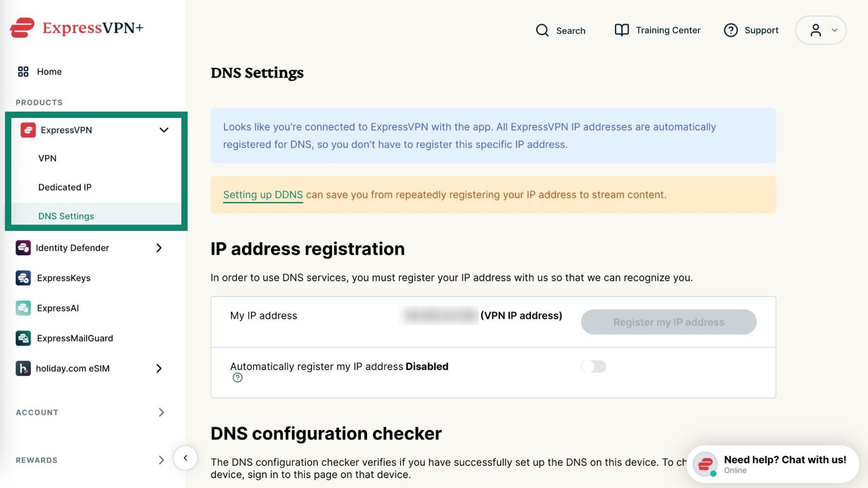Toggle automatic IP address registration
This screenshot has width=868, height=488.
click(593, 366)
